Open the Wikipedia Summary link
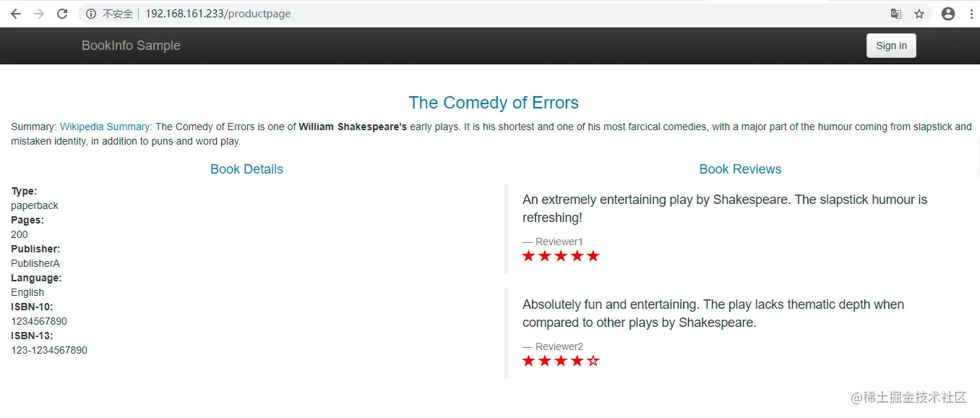The width and height of the screenshot is (980, 418). coord(105,127)
